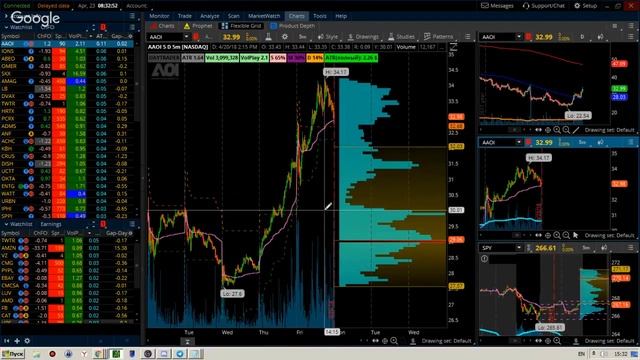Select the line drawing tool under top-right chart

click(x=576, y=130)
